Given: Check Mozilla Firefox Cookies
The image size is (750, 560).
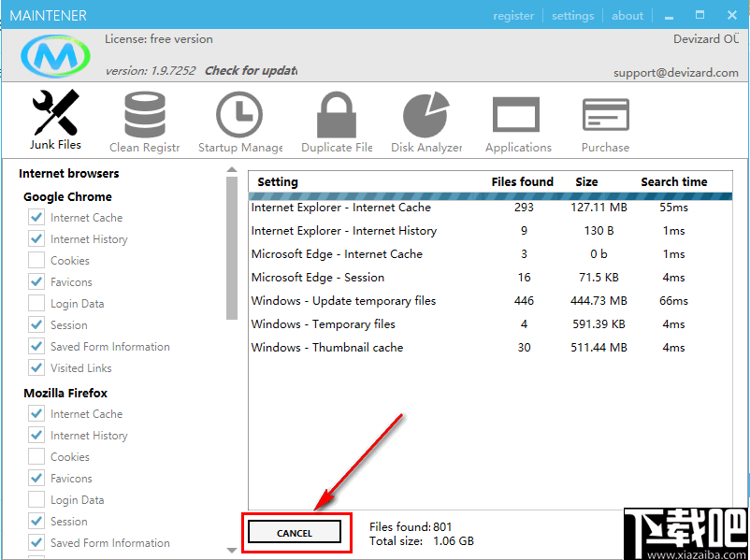Looking at the screenshot, I should (x=36, y=457).
